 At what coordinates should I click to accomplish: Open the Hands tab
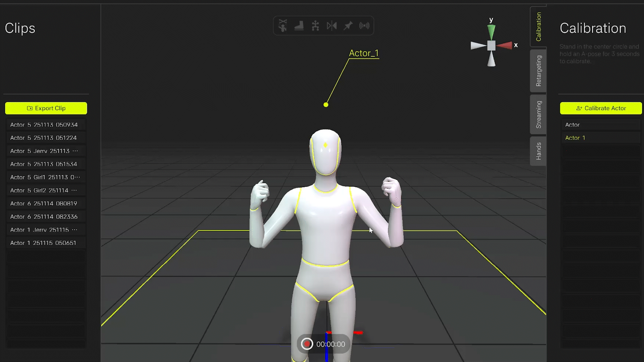538,151
